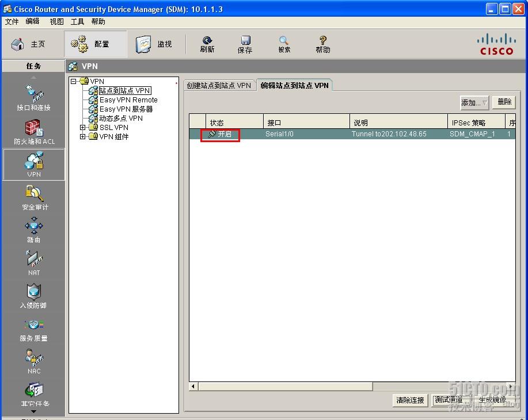This screenshot has width=528, height=420.
Task: Expand the SSL VPN tree node
Action: (x=82, y=127)
